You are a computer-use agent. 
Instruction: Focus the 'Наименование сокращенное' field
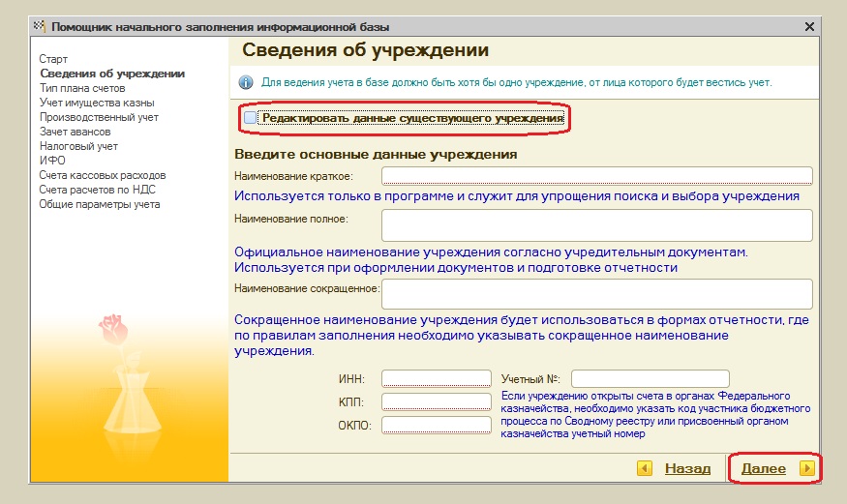[x=597, y=294]
